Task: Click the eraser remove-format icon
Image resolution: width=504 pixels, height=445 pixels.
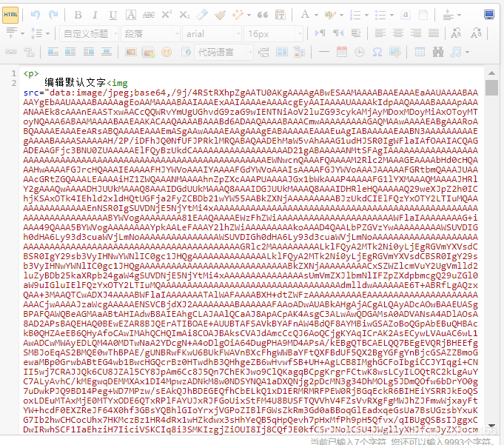Action: click(202, 15)
